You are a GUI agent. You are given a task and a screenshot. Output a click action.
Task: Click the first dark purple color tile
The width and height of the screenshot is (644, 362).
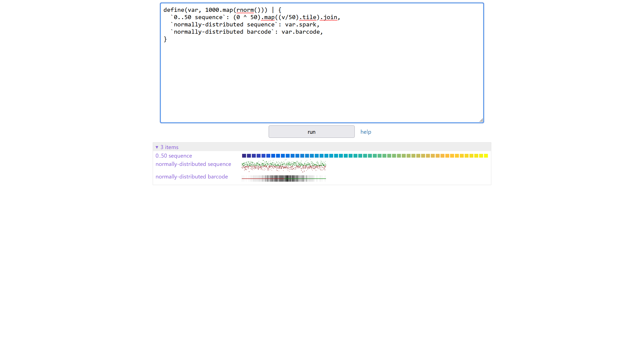[x=244, y=156]
